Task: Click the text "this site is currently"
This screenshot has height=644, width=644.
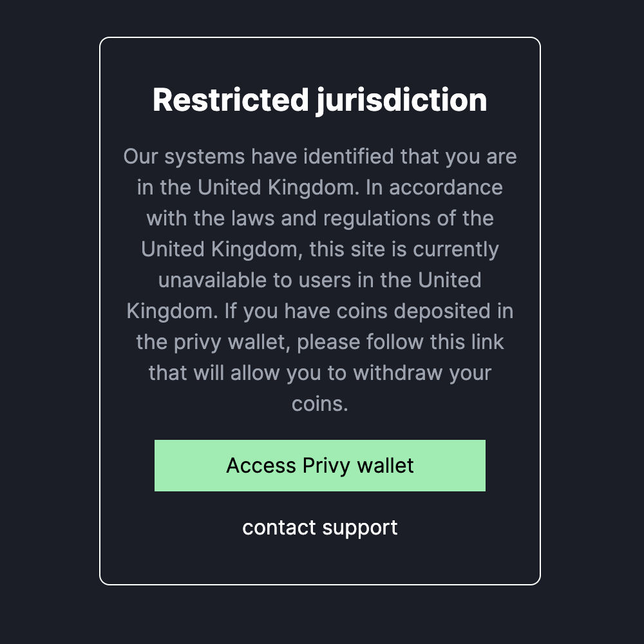Action: 404,250
